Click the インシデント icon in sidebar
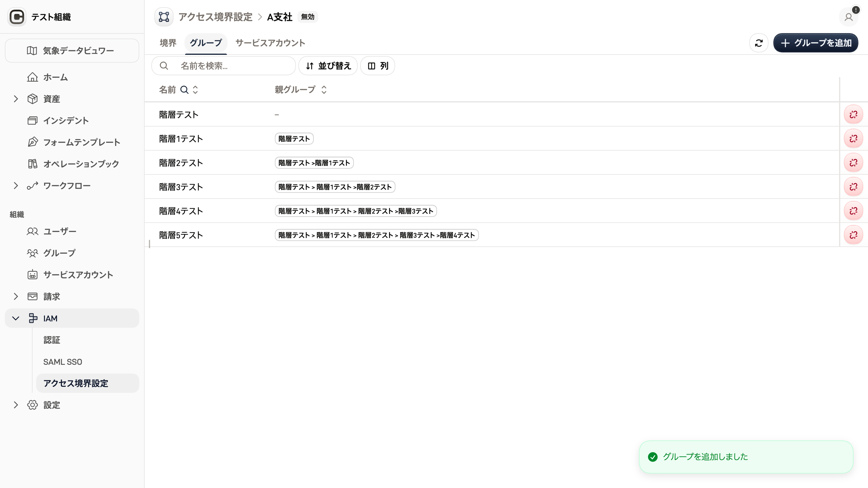868x488 pixels. (32, 120)
